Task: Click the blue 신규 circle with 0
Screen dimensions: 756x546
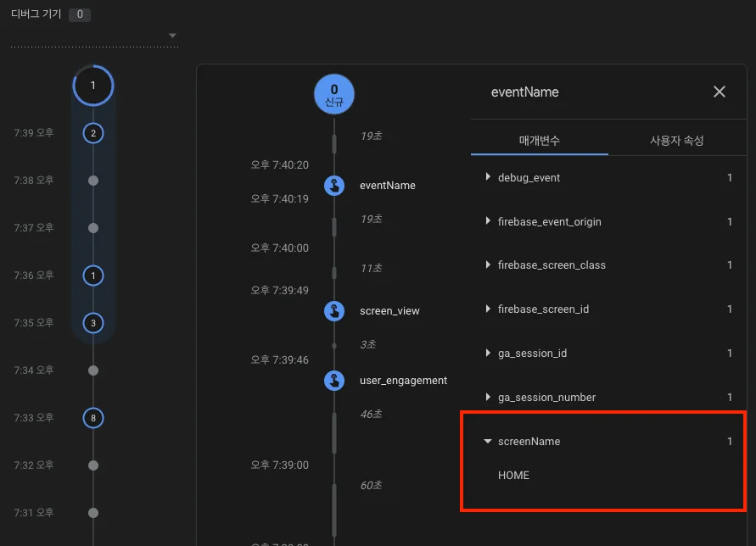Action: click(x=334, y=93)
